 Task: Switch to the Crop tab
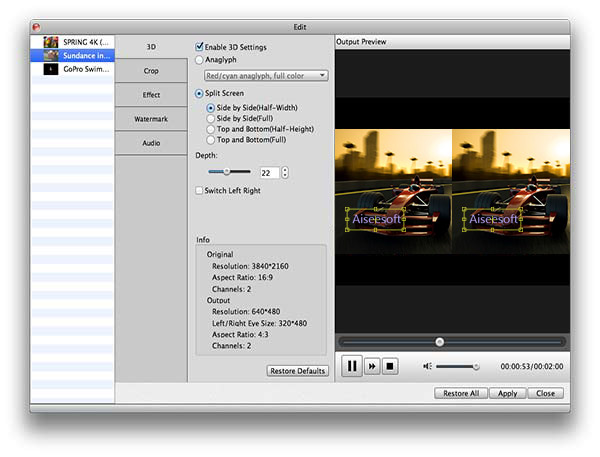tap(151, 71)
